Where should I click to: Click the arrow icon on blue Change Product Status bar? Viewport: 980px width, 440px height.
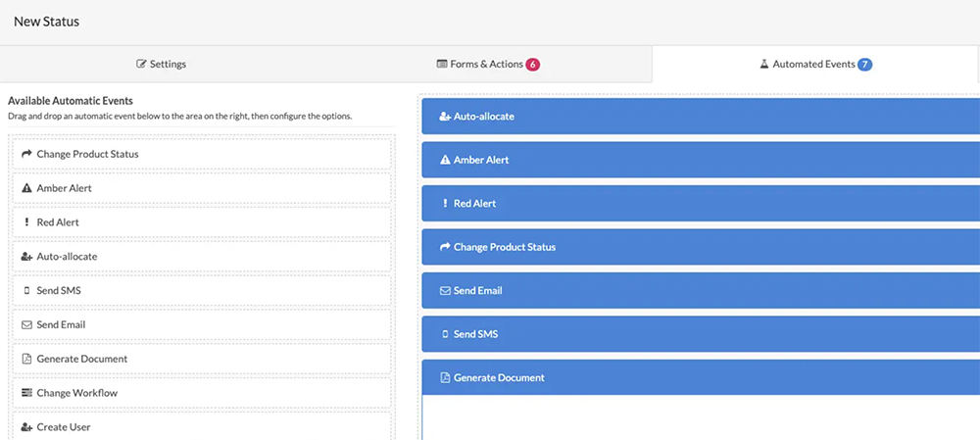pos(445,247)
